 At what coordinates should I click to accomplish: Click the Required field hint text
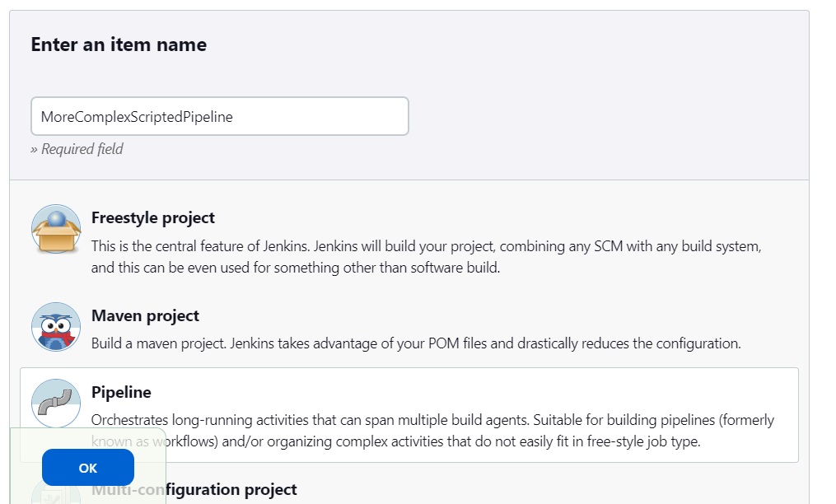pyautogui.click(x=77, y=149)
